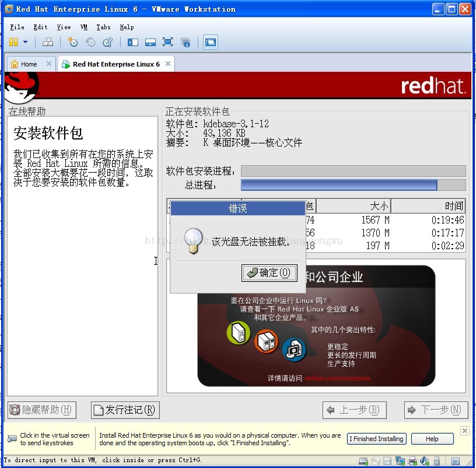Click the Red Hat enterprise promo image
The image size is (476, 468).
(316, 326)
